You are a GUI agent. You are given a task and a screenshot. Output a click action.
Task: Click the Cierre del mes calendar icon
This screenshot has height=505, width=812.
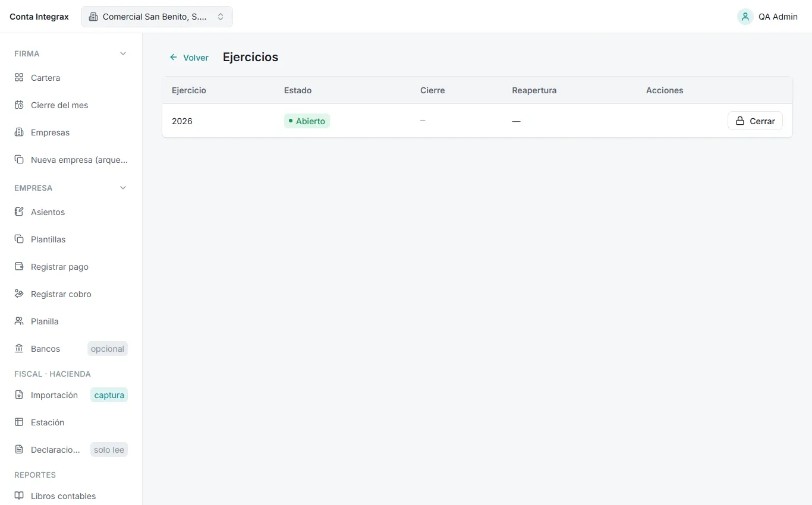pyautogui.click(x=19, y=105)
